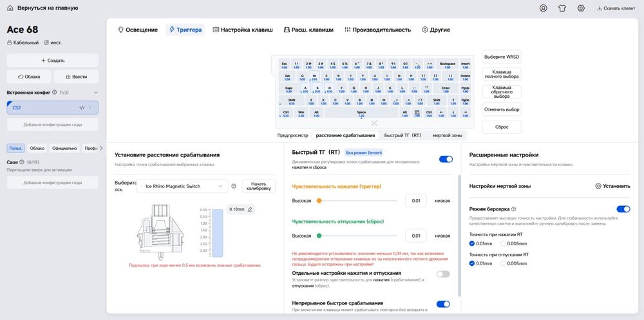Open the Триггера tab
The image size is (644, 320).
tap(185, 30)
